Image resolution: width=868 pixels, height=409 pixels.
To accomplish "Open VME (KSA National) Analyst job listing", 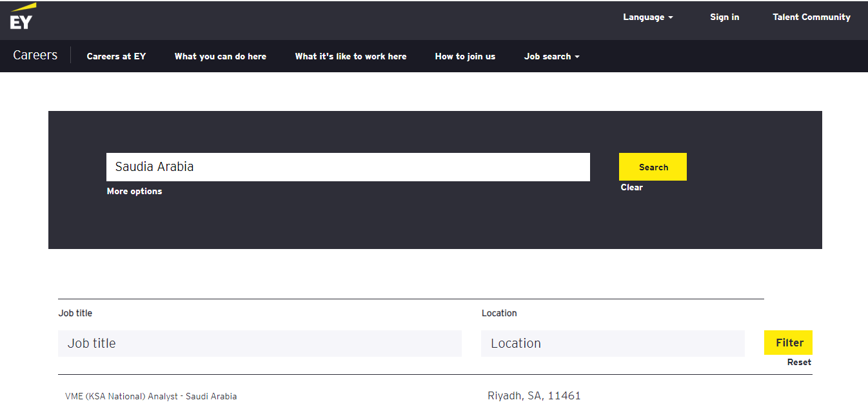I will click(x=151, y=396).
